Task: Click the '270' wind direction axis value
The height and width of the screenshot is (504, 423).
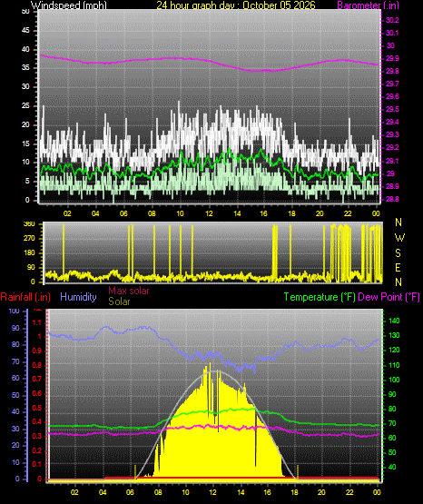Action: (29, 239)
